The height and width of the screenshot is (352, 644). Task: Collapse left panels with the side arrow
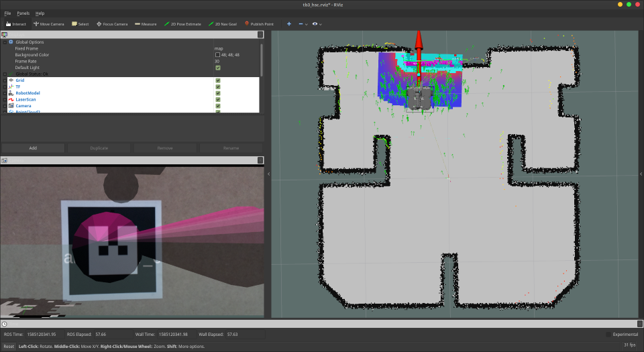click(x=268, y=174)
